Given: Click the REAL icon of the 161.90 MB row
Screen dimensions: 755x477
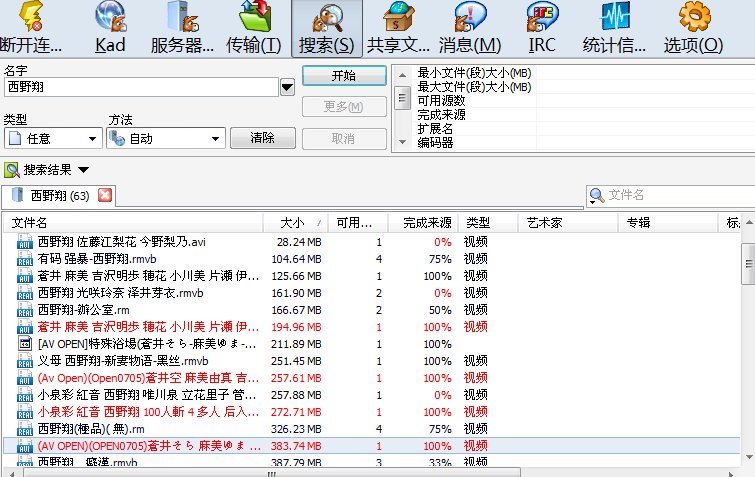Looking at the screenshot, I should pyautogui.click(x=25, y=293).
